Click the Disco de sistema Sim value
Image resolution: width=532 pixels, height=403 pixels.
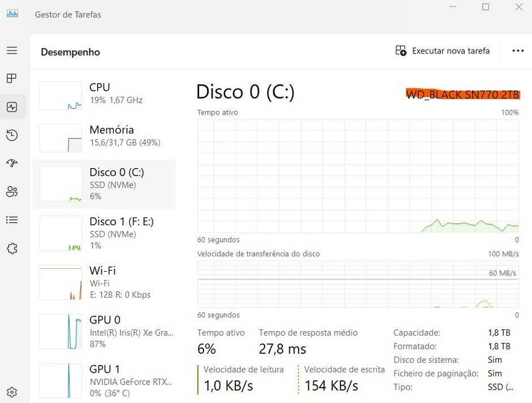(x=495, y=360)
